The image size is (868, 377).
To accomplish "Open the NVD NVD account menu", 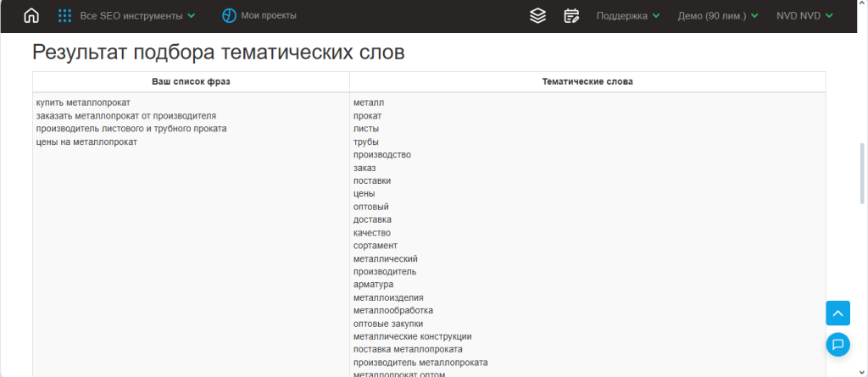I will point(804,16).
